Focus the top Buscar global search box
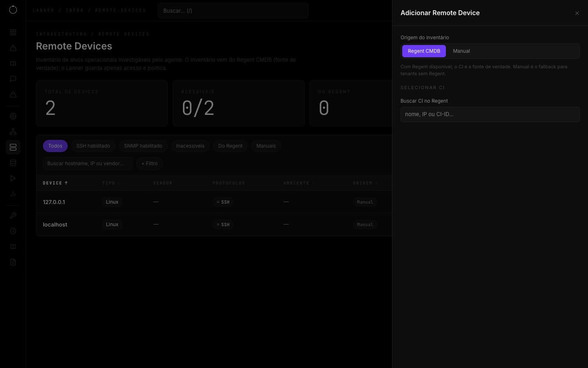 pyautogui.click(x=233, y=11)
